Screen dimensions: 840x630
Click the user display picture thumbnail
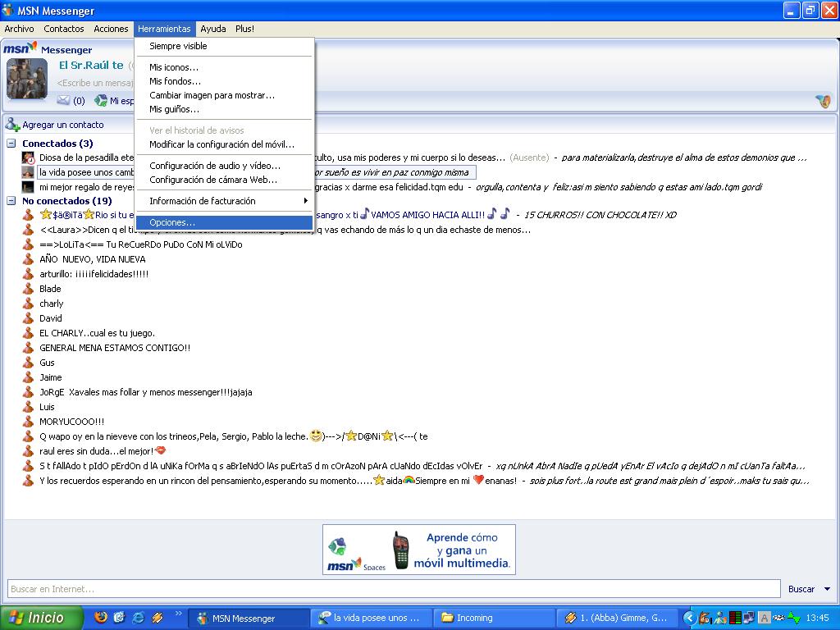pyautogui.click(x=27, y=79)
